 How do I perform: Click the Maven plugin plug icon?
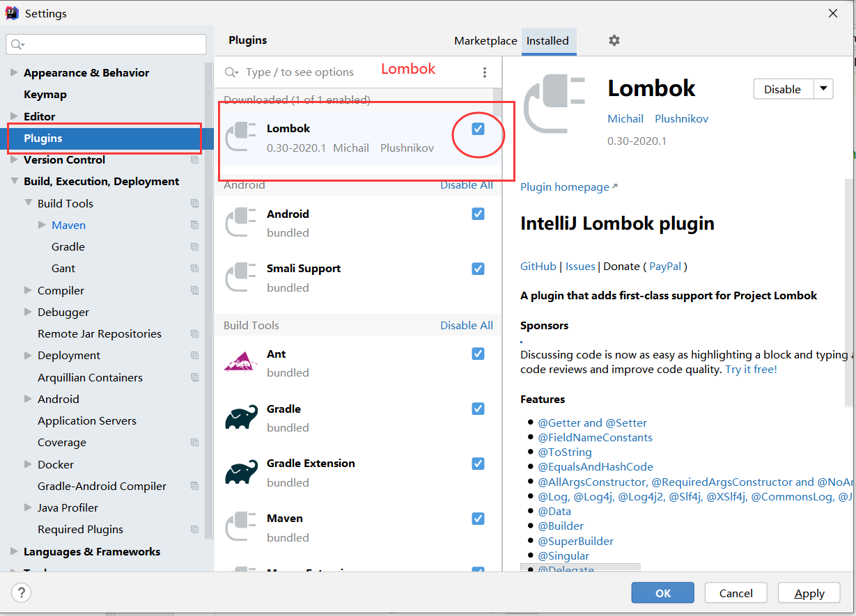(x=242, y=527)
